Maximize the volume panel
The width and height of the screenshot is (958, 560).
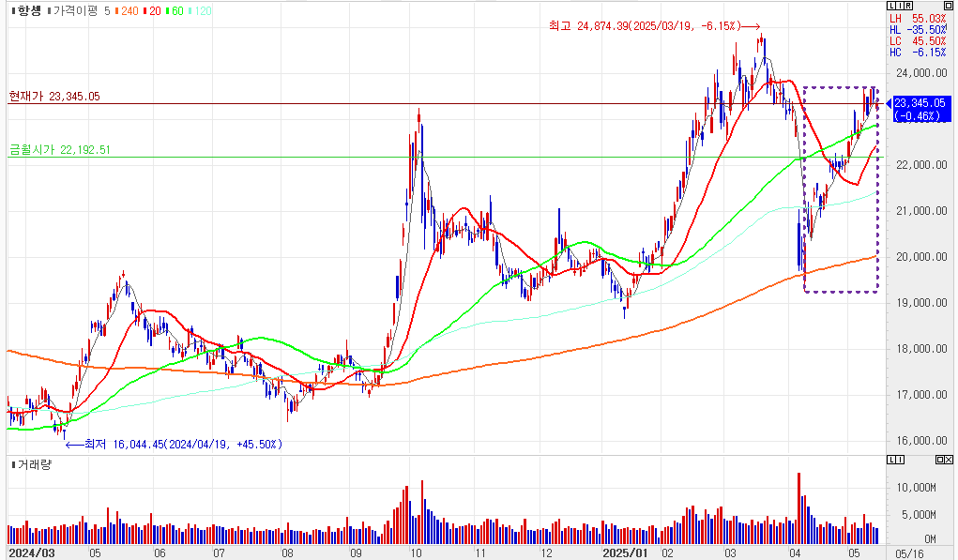click(x=938, y=460)
